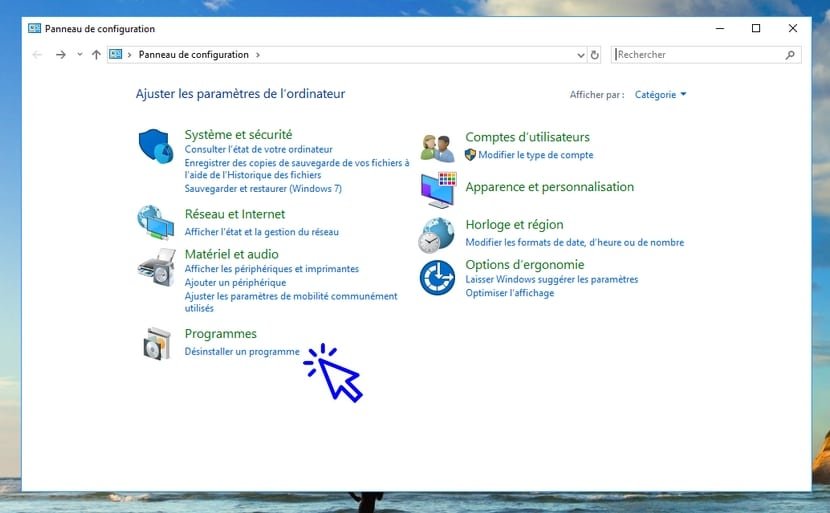
Task: Open the Afficher par Catégorie dropdown
Action: pyautogui.click(x=660, y=95)
